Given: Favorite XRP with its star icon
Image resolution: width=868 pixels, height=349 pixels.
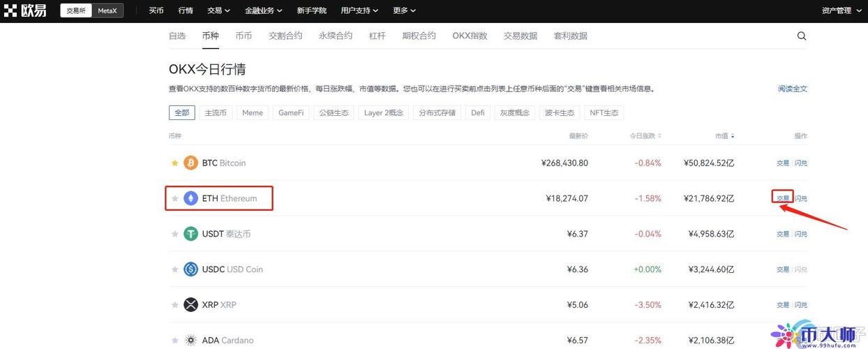Looking at the screenshot, I should (x=175, y=305).
